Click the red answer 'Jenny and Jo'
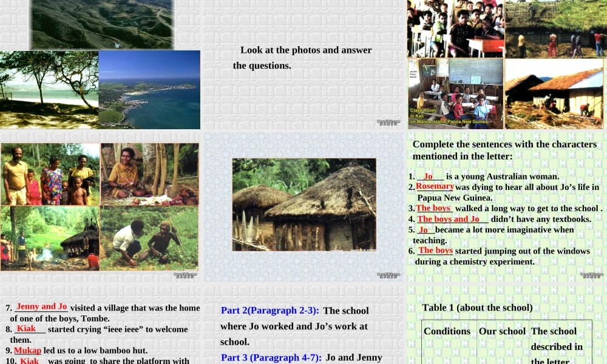Image resolution: width=607 pixels, height=364 pixels. [x=41, y=307]
